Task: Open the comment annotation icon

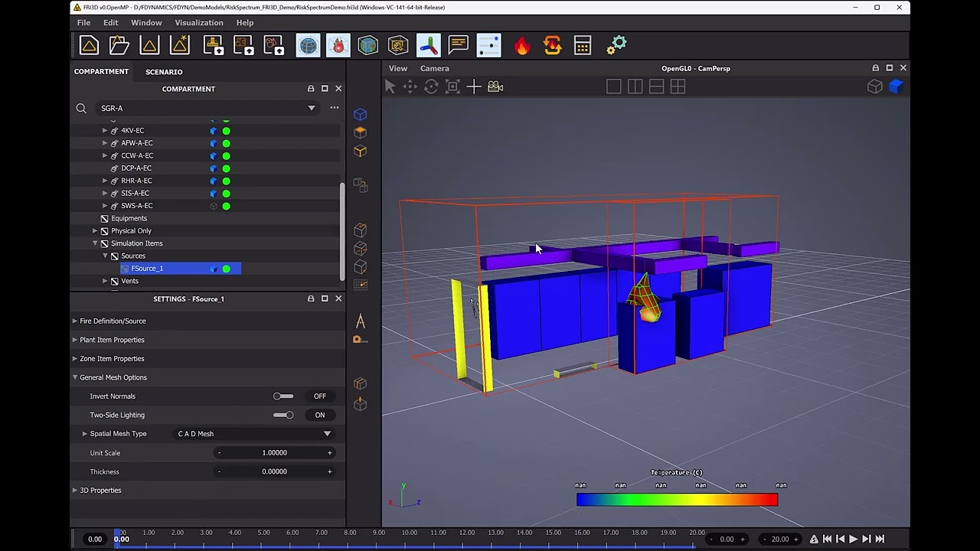Action: tap(459, 45)
